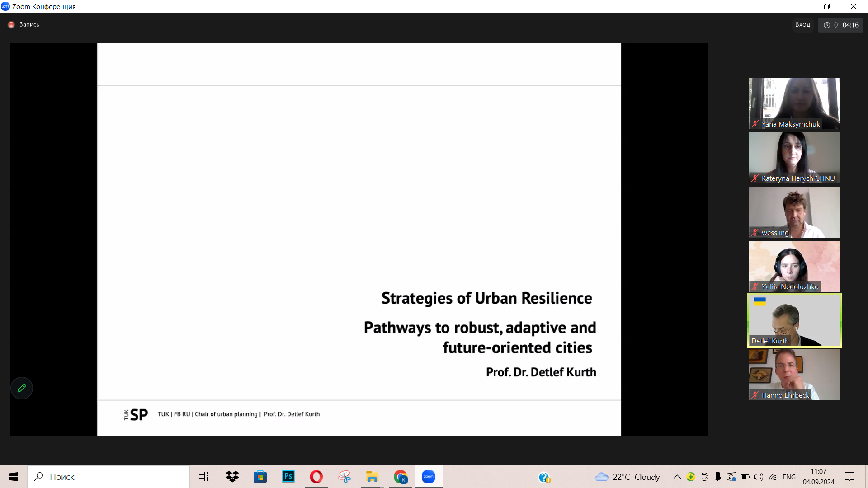
Task: Click the 01:04:16 meeting timer
Action: (841, 25)
